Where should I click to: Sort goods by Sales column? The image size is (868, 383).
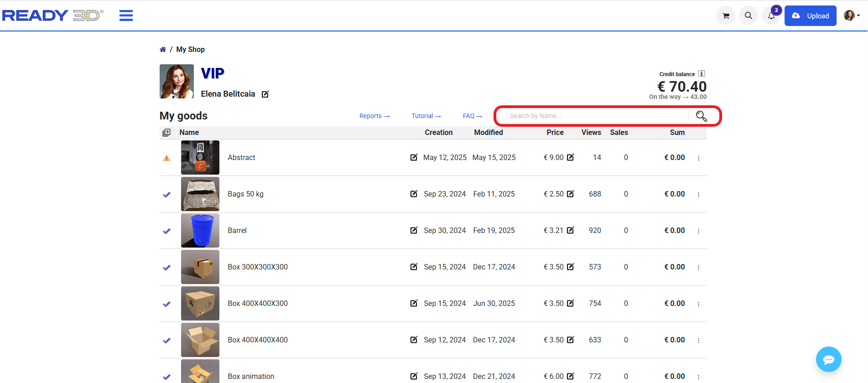click(619, 132)
